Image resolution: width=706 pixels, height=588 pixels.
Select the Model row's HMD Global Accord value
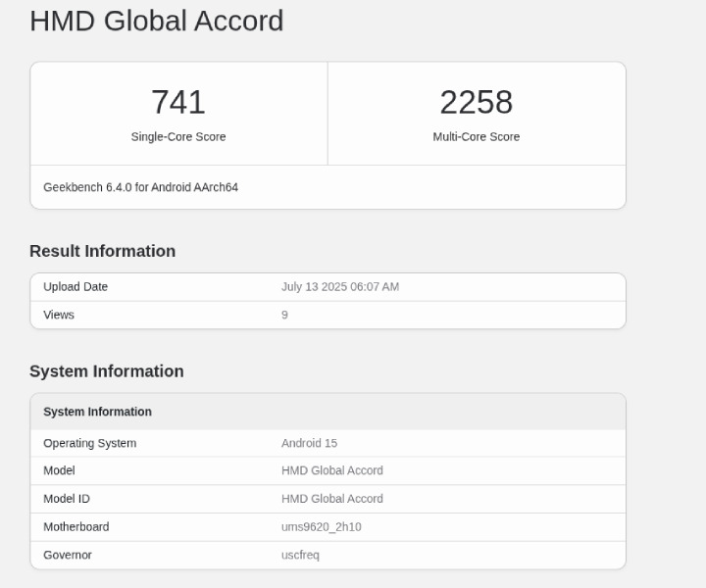click(332, 470)
